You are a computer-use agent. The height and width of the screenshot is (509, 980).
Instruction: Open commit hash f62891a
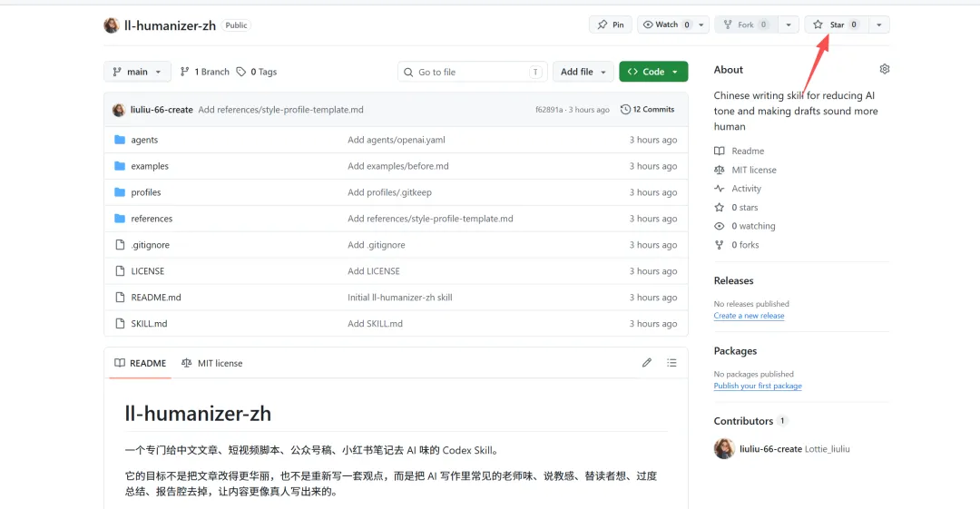coord(549,110)
